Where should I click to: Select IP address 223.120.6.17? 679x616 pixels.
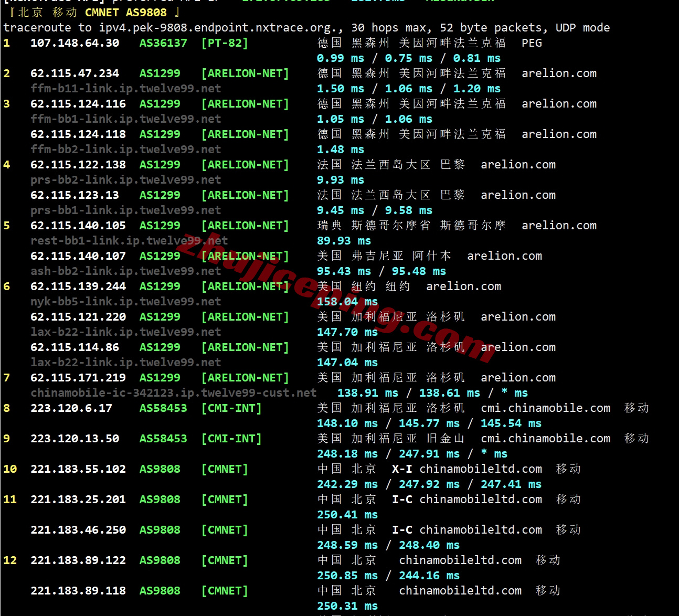click(71, 408)
